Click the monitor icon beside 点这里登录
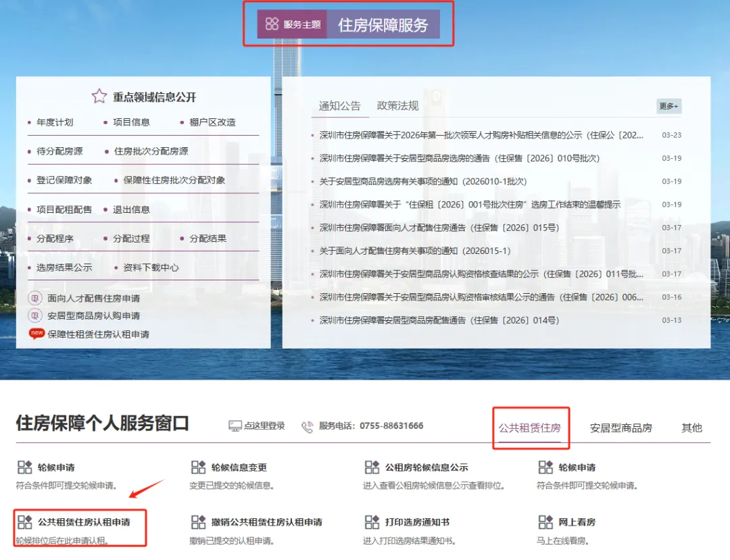 [x=235, y=426]
